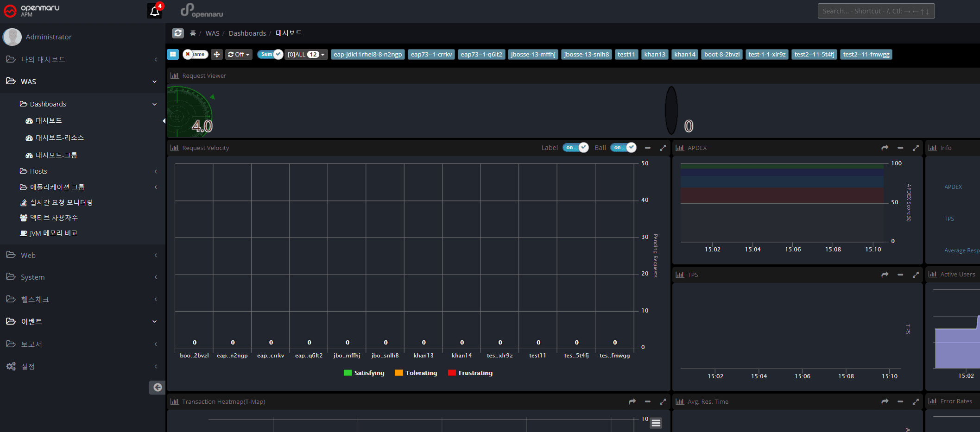Click the green Satisfying legend swatch
The image size is (980, 432).
[x=348, y=373]
